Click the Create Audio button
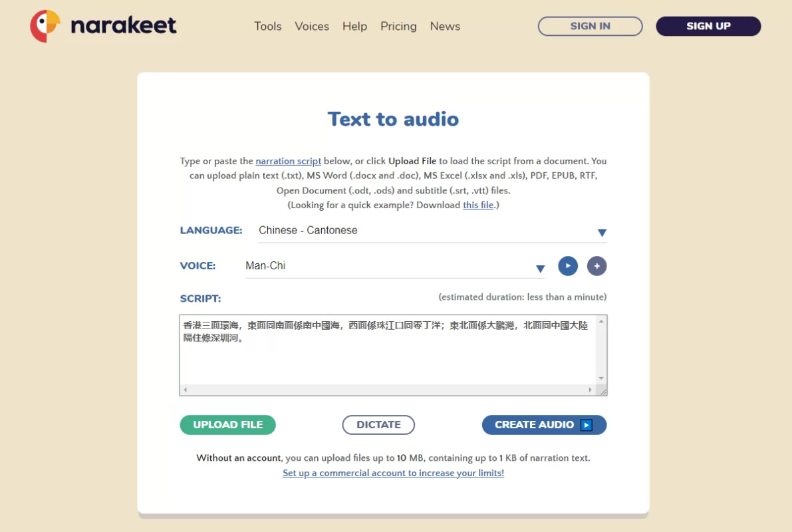 [544, 425]
